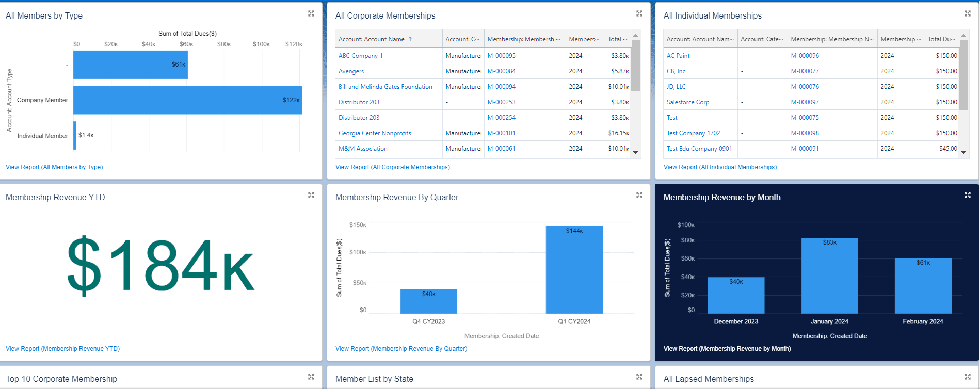Open membership M-000076

(805, 87)
